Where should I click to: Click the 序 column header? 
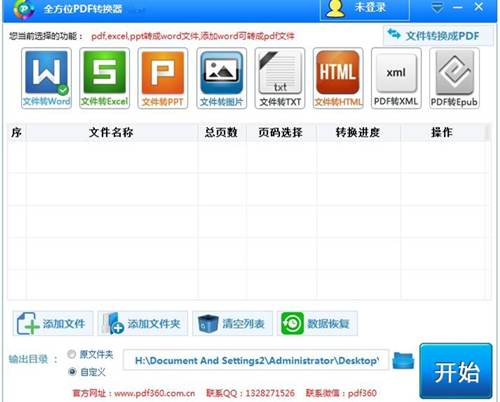point(17,132)
